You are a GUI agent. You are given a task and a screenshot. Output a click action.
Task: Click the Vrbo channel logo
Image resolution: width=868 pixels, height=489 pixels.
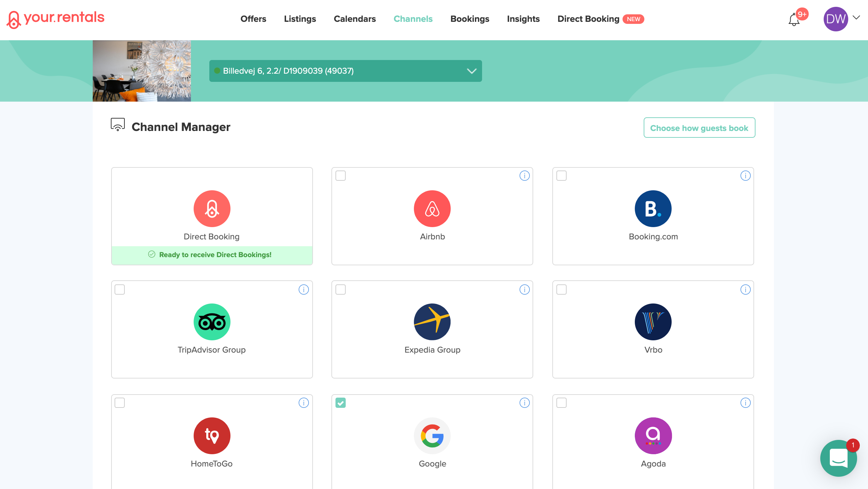653,322
